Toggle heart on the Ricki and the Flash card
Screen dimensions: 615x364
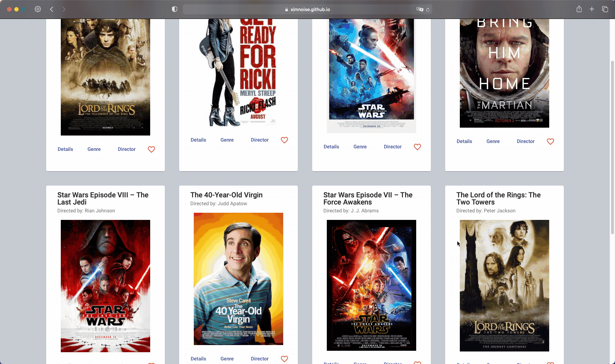pos(284,140)
